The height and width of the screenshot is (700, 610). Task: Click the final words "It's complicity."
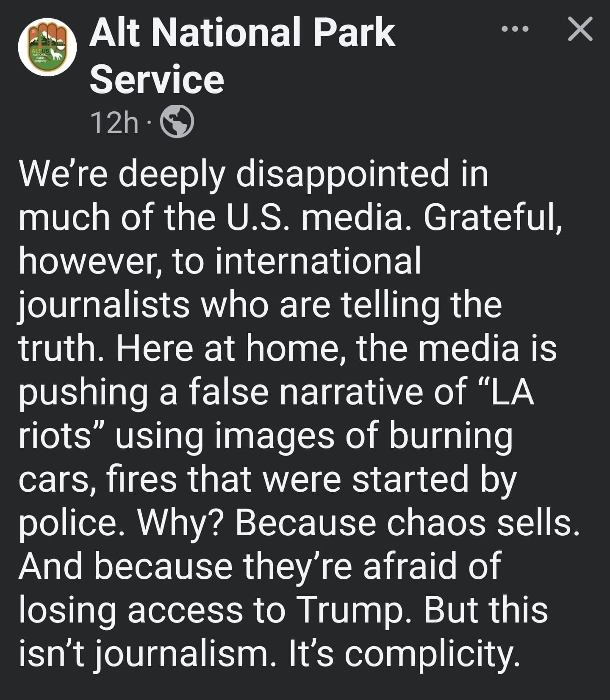click(404, 653)
